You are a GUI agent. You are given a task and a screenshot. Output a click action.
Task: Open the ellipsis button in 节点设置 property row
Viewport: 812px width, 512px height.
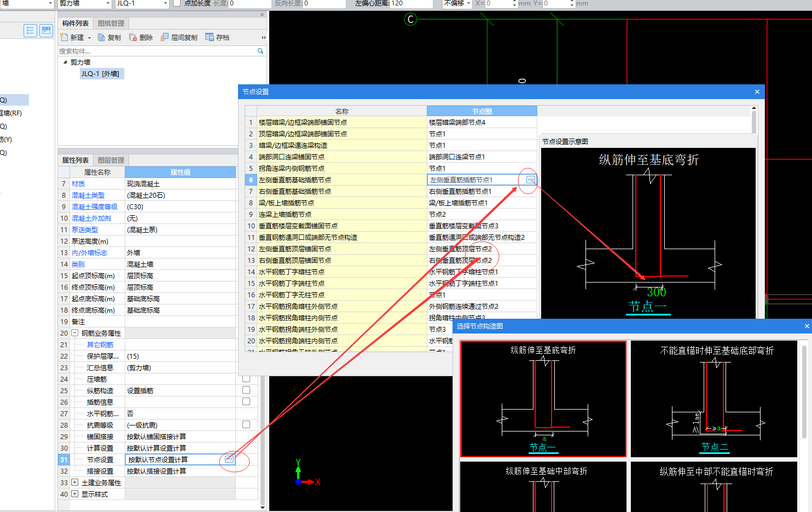coord(229,459)
